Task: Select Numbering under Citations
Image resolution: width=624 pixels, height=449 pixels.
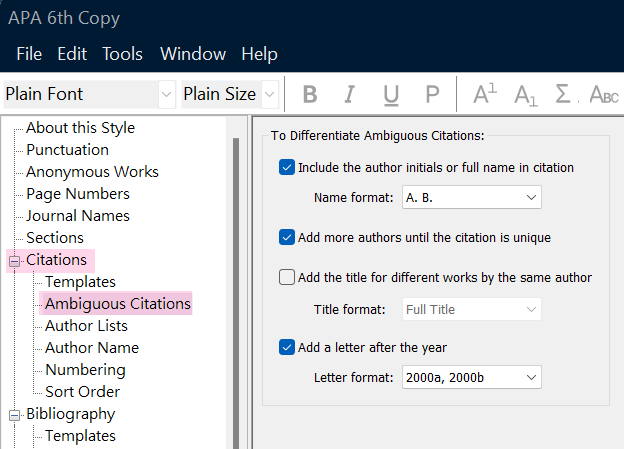Action: click(86, 370)
